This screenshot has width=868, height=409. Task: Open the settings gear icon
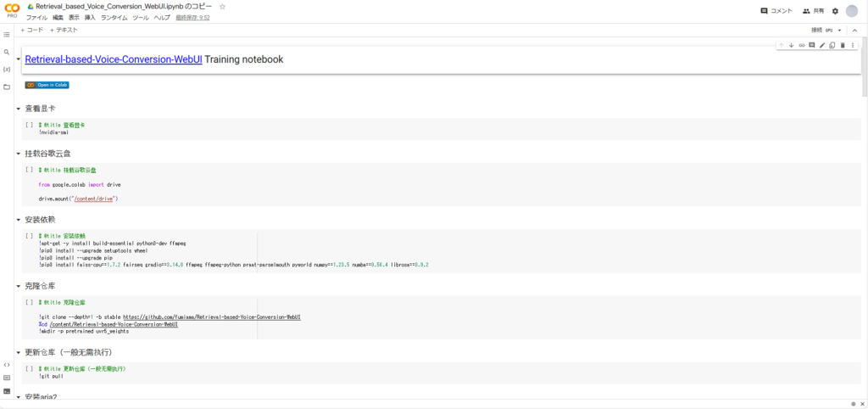835,10
